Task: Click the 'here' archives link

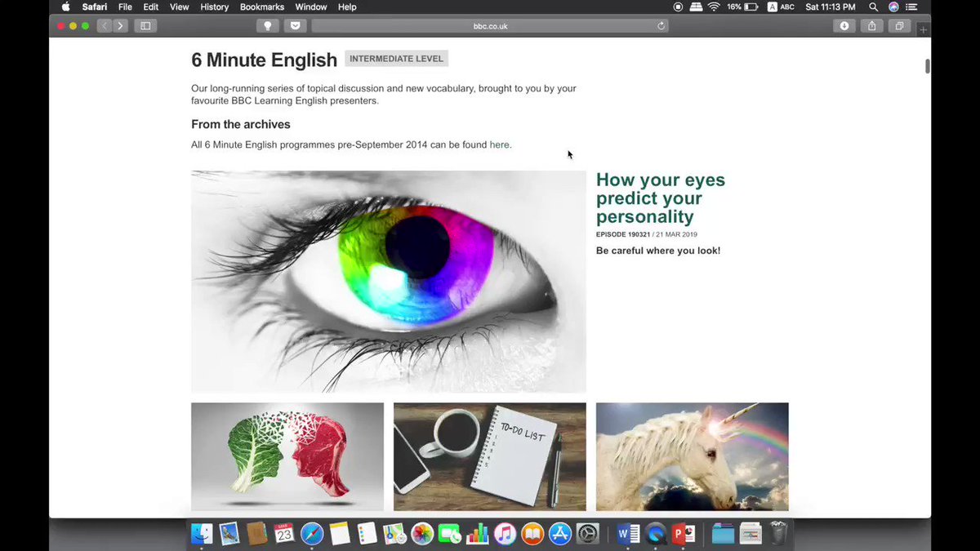Action: pyautogui.click(x=499, y=144)
